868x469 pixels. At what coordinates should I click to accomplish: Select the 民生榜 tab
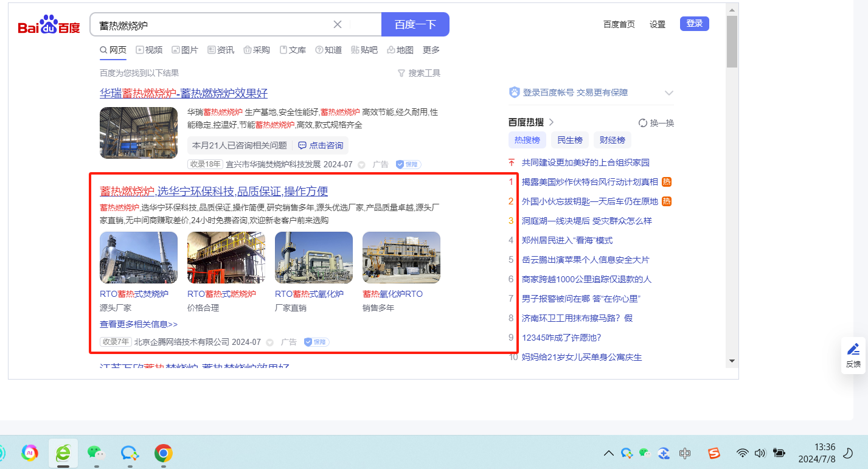(569, 140)
